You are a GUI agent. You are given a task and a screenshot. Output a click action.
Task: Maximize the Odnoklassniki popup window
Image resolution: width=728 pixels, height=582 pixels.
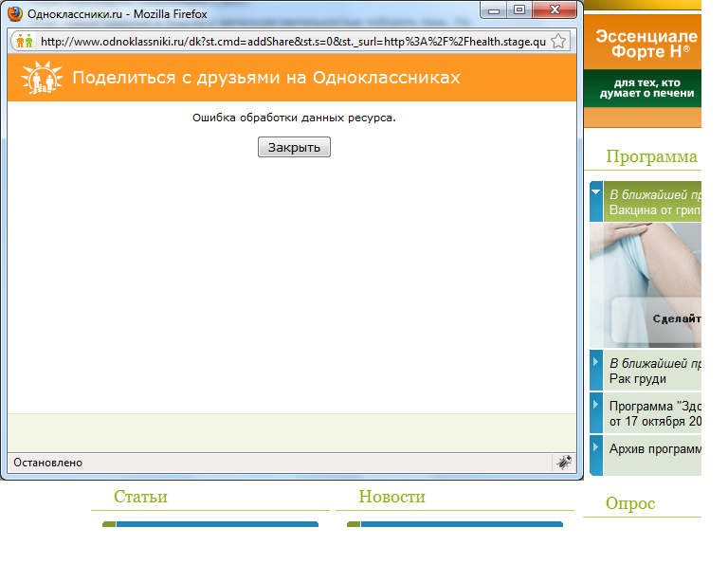tap(519, 9)
